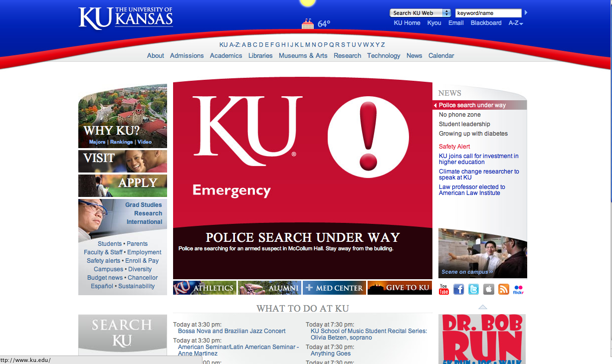Open the Admissions navigation menu

[187, 56]
